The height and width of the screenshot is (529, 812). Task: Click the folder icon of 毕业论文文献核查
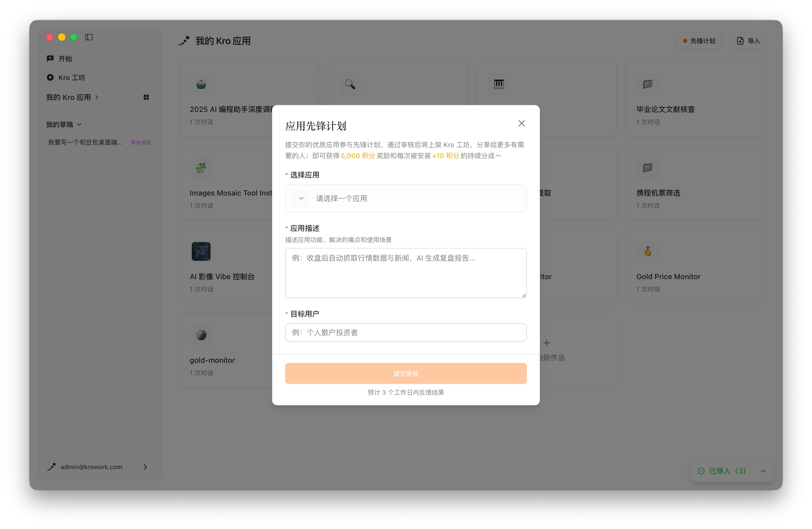[647, 84]
